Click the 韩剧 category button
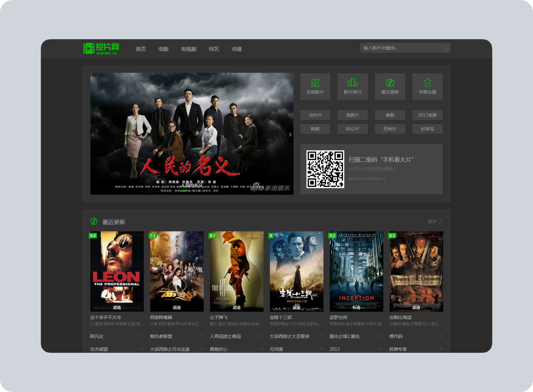This screenshot has width=533, height=392. point(315,129)
